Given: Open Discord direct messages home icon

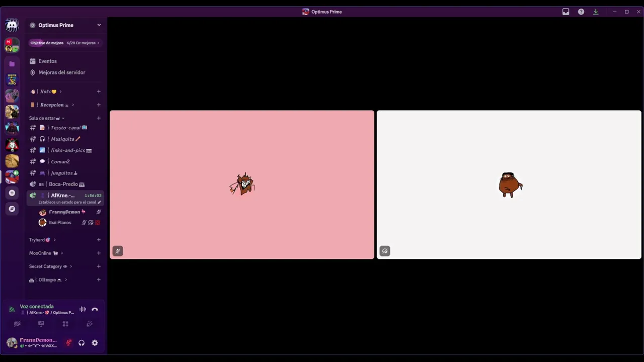Looking at the screenshot, I should [x=12, y=25].
